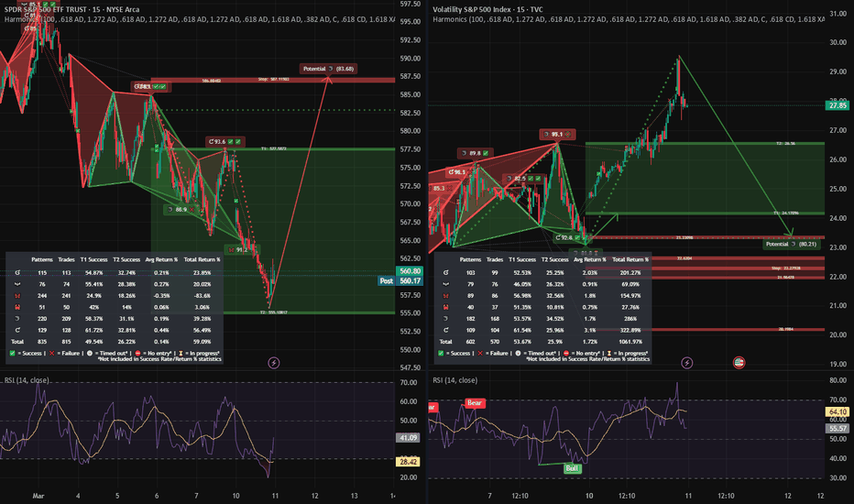Image resolution: width=854 pixels, height=504 pixels.
Task: Click the 322.89% total return cell
Action: coord(630,330)
